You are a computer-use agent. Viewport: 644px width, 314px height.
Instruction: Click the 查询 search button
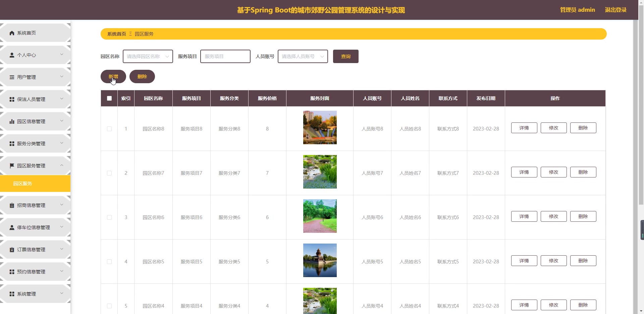click(345, 56)
